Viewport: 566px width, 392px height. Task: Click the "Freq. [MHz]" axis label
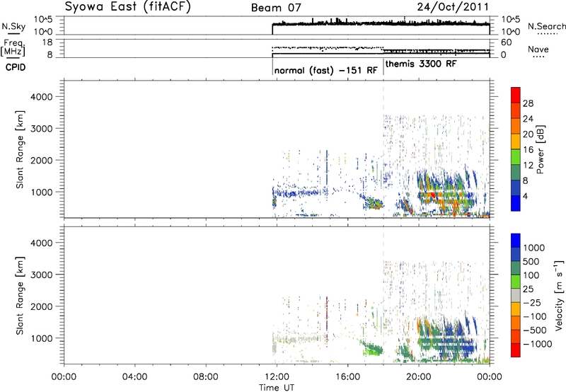click(13, 47)
